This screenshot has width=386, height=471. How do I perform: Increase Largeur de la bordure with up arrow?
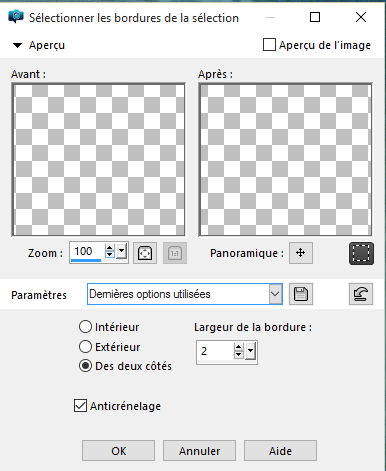tap(238, 347)
